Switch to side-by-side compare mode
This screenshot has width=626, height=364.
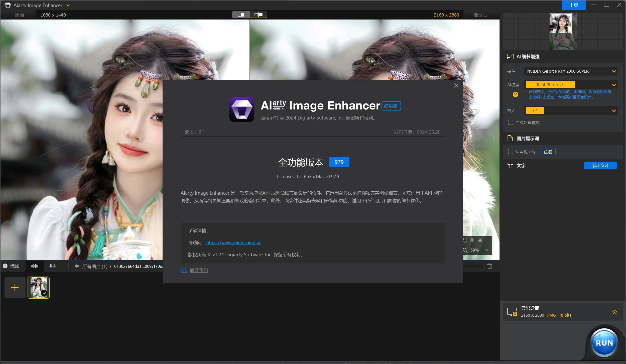click(x=258, y=15)
